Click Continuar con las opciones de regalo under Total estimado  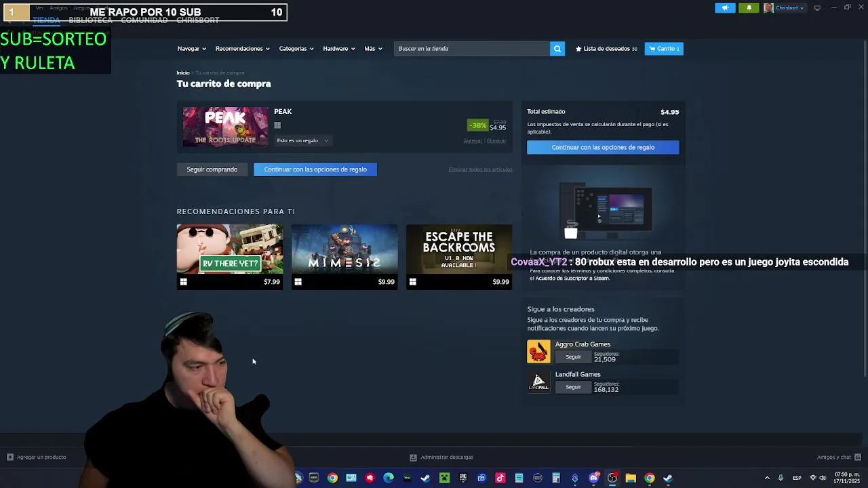pos(603,147)
